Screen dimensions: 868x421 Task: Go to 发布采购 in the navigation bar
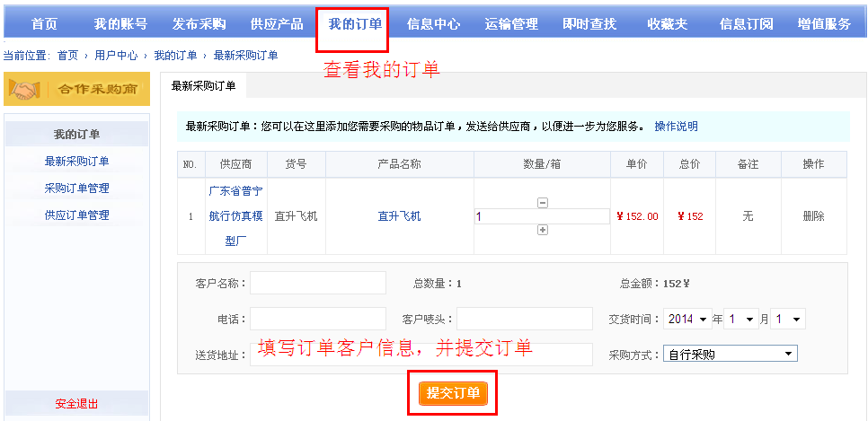[199, 24]
